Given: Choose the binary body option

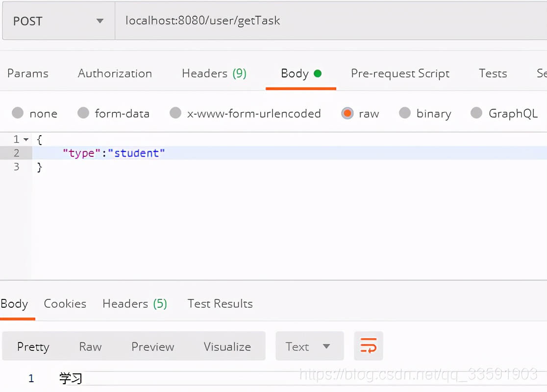Looking at the screenshot, I should tap(405, 113).
